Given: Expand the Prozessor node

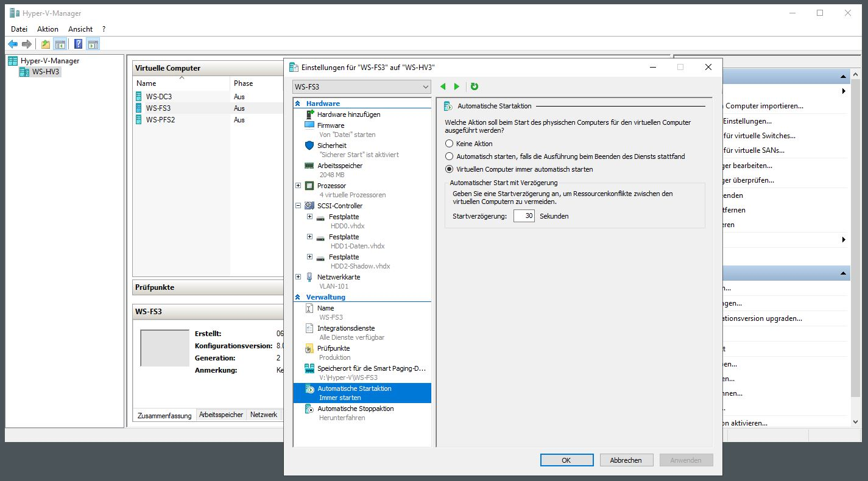Looking at the screenshot, I should 298,186.
